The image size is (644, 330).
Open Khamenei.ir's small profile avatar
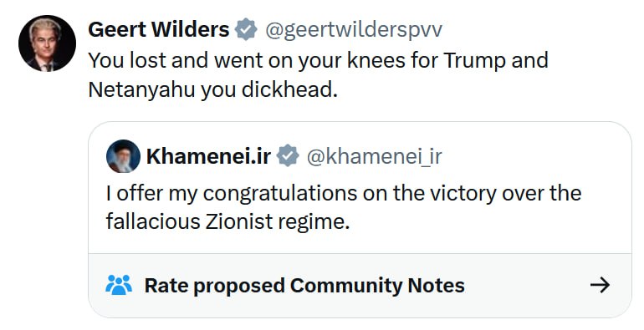(123, 156)
